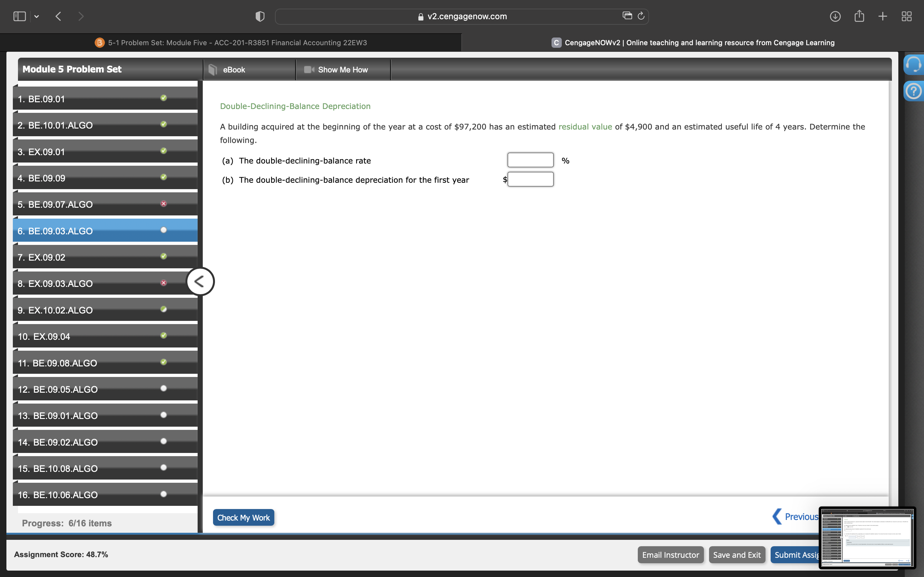Click the status indicator on BE.10.06.ALGO
Screen dimensions: 924x577
tap(163, 494)
